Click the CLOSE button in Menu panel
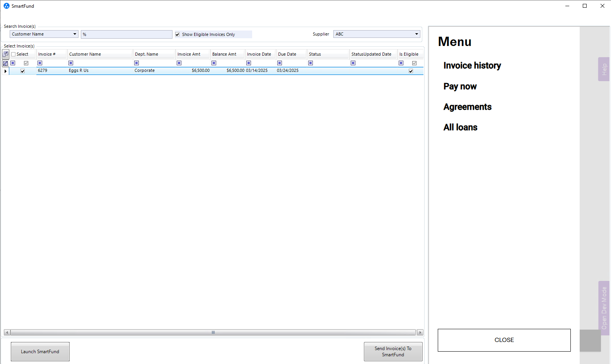This screenshot has height=364, width=611. tap(504, 340)
